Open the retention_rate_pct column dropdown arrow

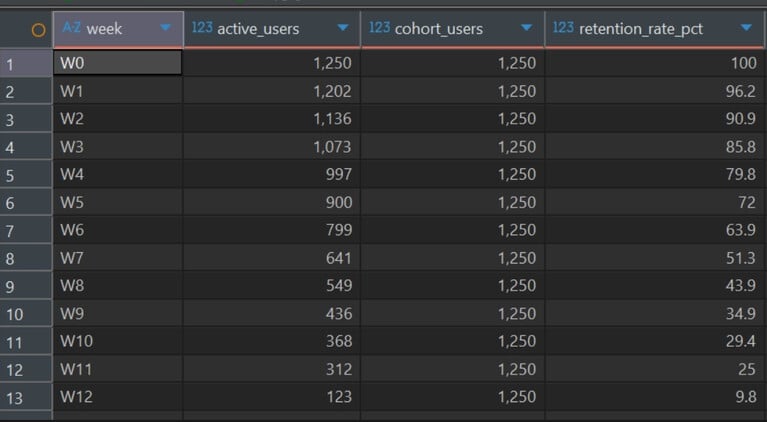pyautogui.click(x=746, y=27)
